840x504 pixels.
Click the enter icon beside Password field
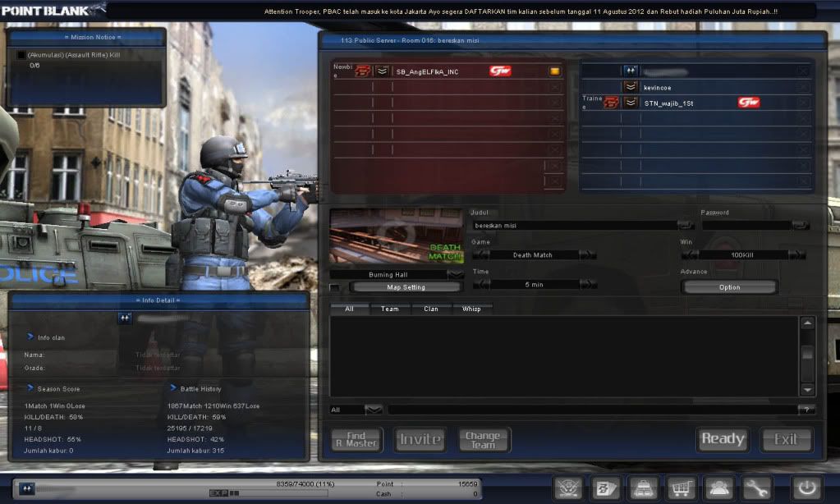click(801, 226)
